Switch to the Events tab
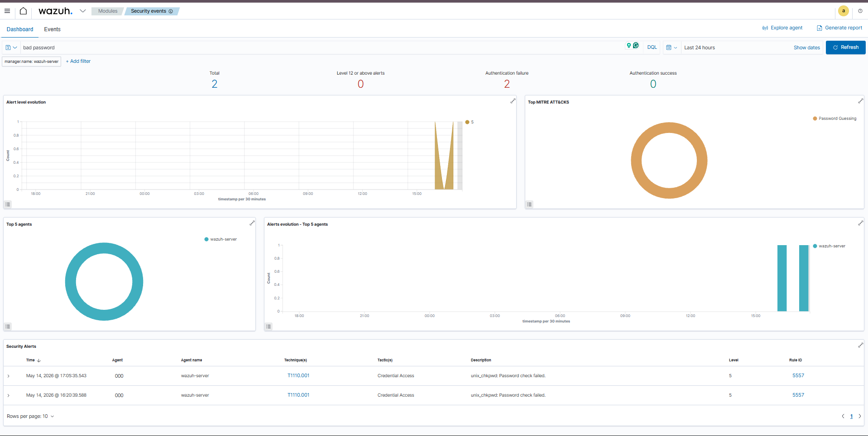 click(52, 29)
